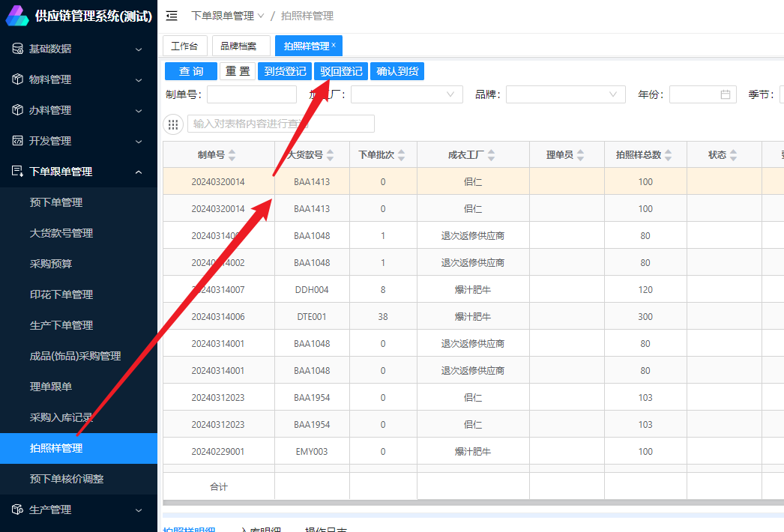Click the 开发管理 code icon
Image resolution: width=784 pixels, height=532 pixels.
17,141
